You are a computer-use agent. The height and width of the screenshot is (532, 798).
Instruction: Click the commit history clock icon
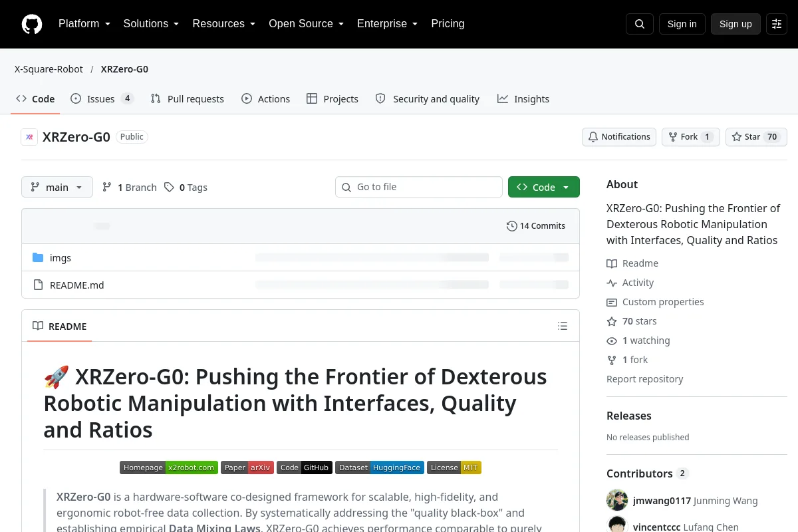click(x=511, y=226)
